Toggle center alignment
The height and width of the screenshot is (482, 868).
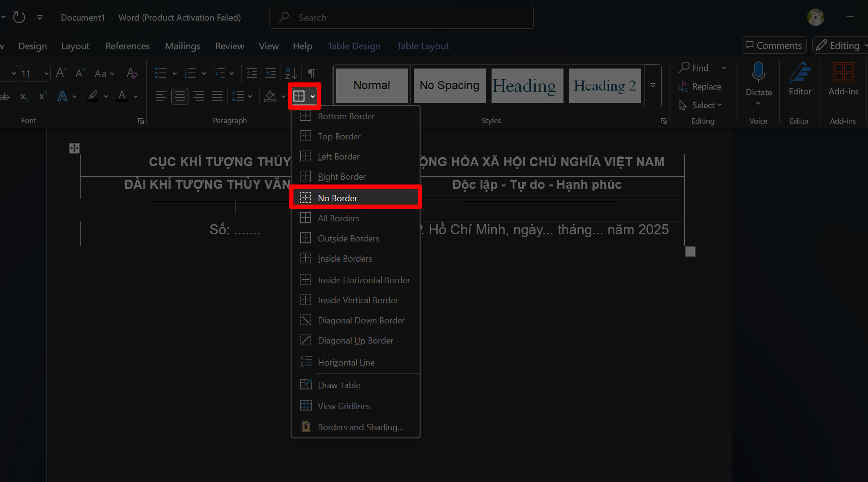point(180,96)
